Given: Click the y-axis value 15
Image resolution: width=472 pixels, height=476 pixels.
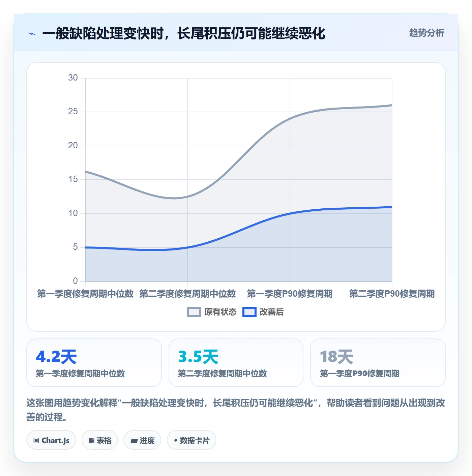Looking at the screenshot, I should click(x=73, y=179).
